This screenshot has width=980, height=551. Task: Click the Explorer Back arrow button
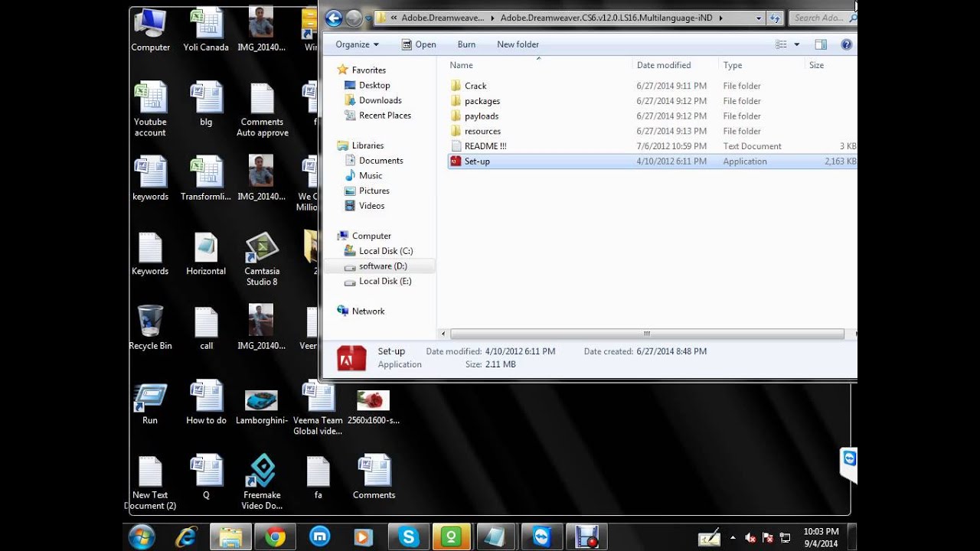click(332, 18)
